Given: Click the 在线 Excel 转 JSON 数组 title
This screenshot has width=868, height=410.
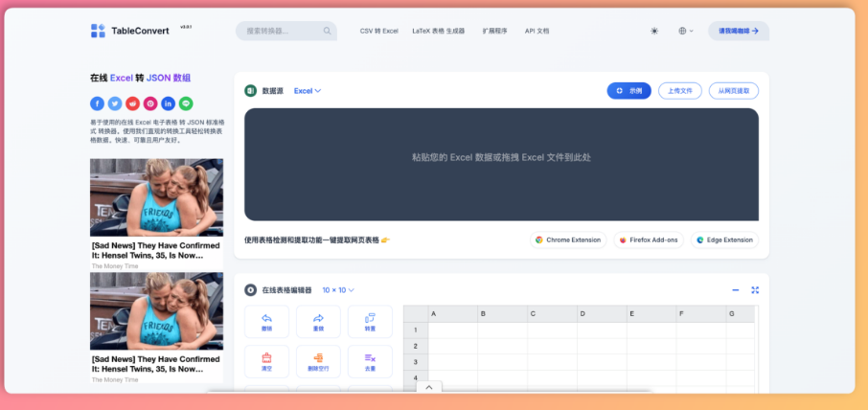Looking at the screenshot, I should 140,78.
